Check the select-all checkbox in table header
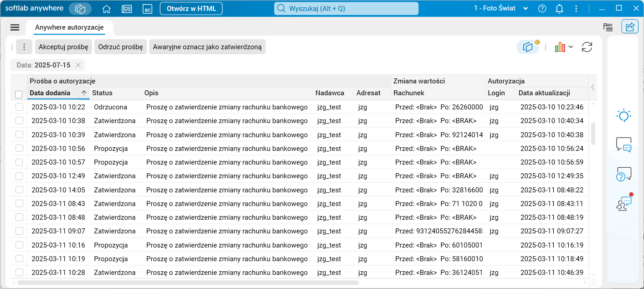The width and height of the screenshot is (644, 289). [x=19, y=94]
